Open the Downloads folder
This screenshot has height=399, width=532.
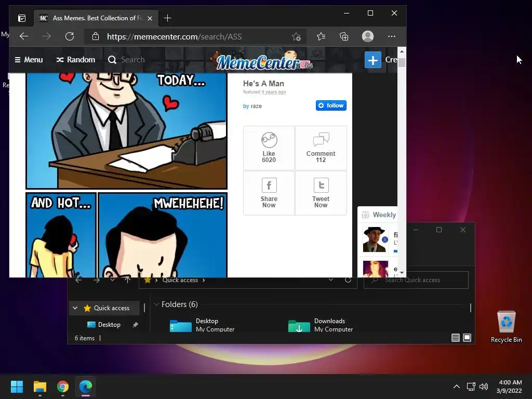321,325
